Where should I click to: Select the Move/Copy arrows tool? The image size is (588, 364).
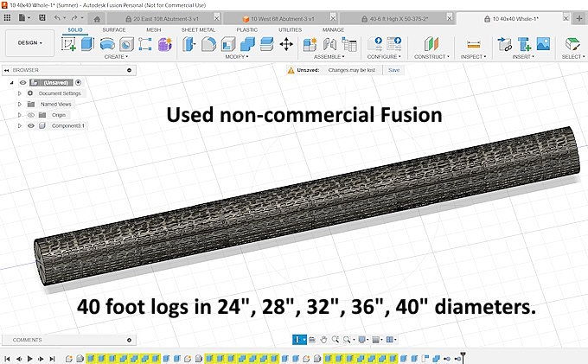286,44
